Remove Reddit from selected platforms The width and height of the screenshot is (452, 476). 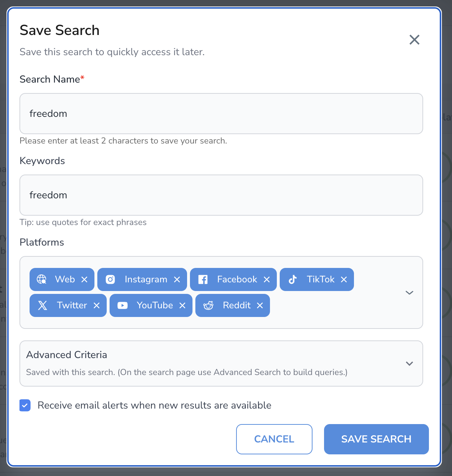coord(260,305)
